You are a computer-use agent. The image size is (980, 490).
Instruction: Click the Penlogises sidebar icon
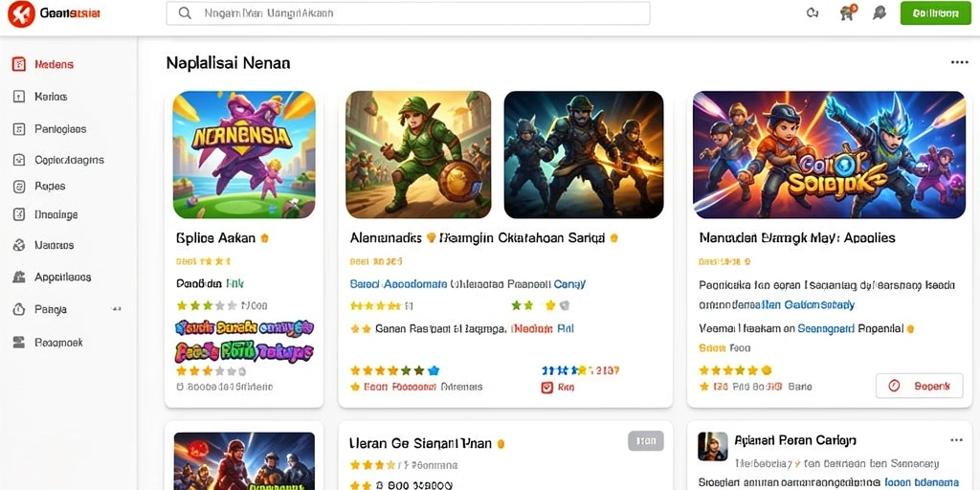click(19, 129)
